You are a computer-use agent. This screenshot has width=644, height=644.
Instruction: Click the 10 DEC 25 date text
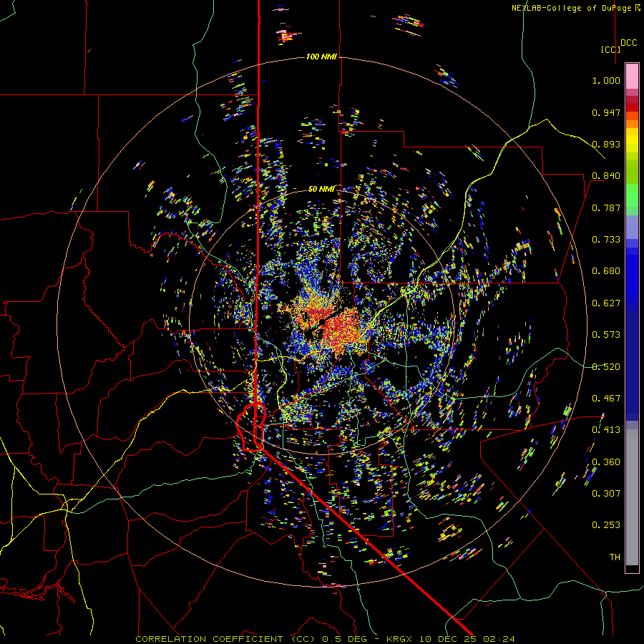(449, 639)
